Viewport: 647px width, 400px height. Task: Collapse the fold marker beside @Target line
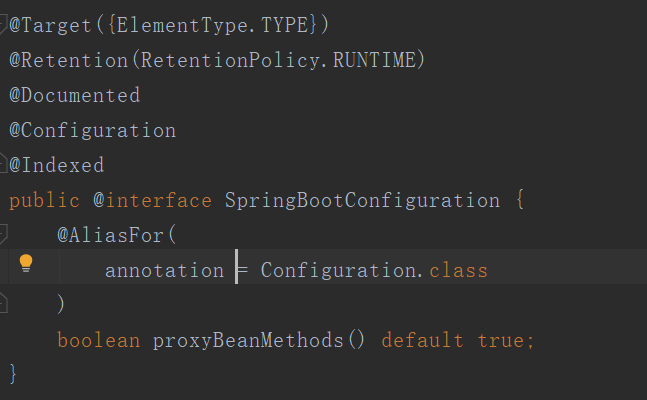point(4,22)
